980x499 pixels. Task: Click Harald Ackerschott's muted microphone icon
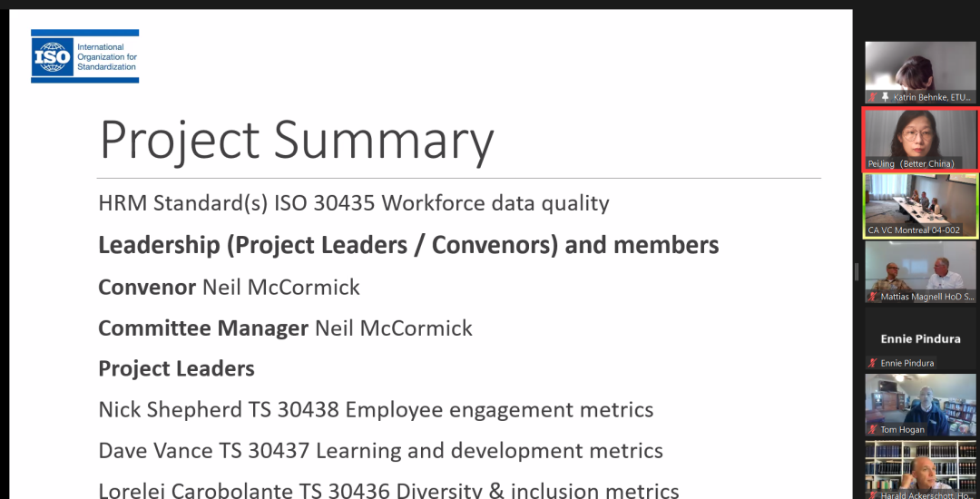(x=873, y=495)
